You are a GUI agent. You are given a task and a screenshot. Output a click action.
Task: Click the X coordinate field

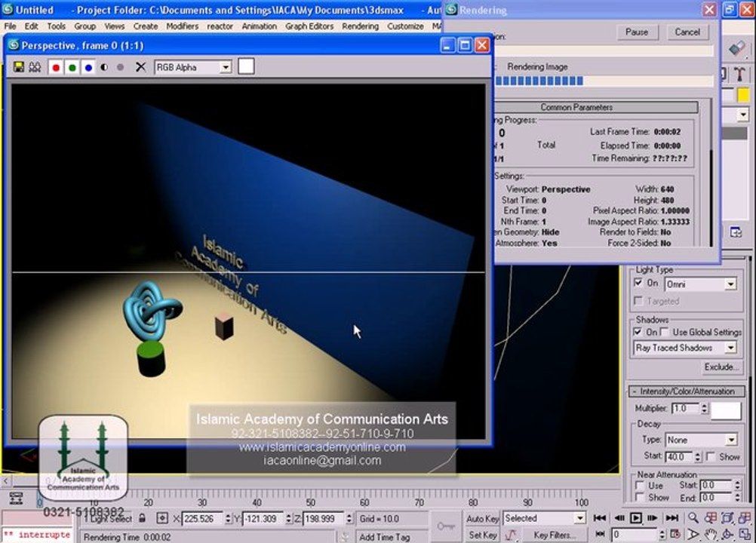202,519
